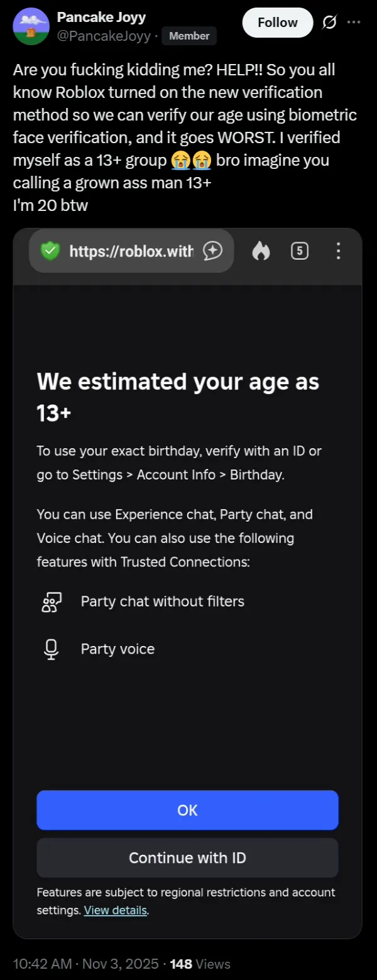Open the tab switcher showing 5 tabs
377x980 pixels.
point(300,251)
